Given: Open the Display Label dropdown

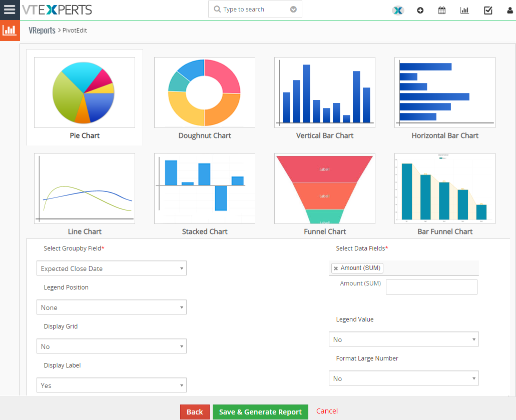Looking at the screenshot, I should [x=111, y=385].
